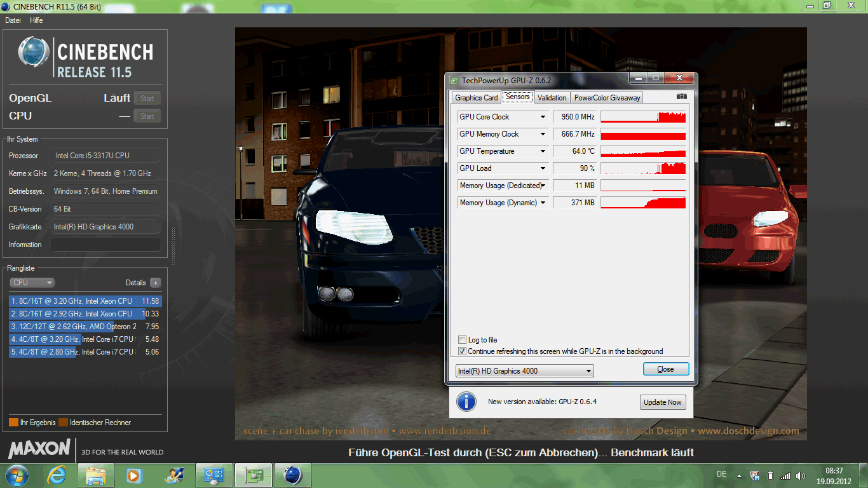The width and height of the screenshot is (868, 488).
Task: Open the Intel(R) HD Graphics 4000 device dropdown
Action: [525, 371]
